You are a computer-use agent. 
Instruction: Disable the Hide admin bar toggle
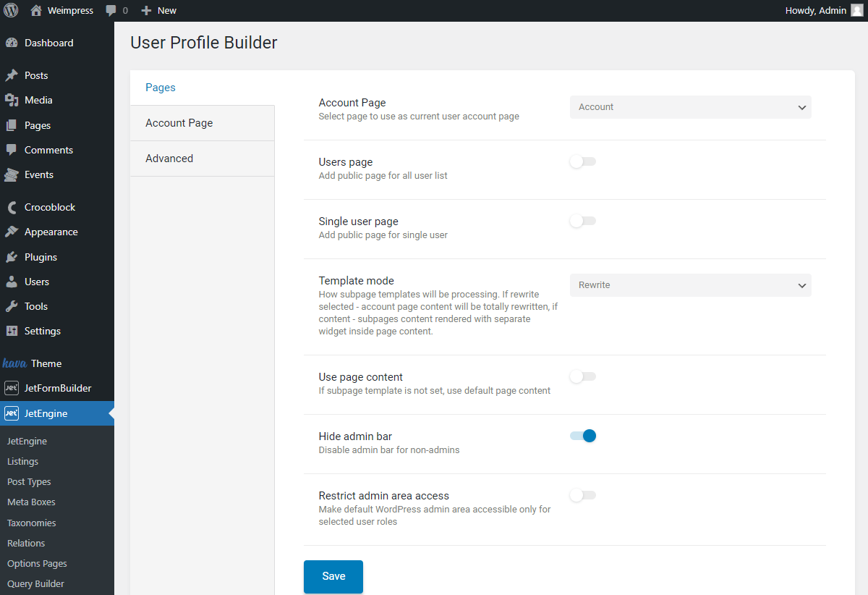(583, 436)
